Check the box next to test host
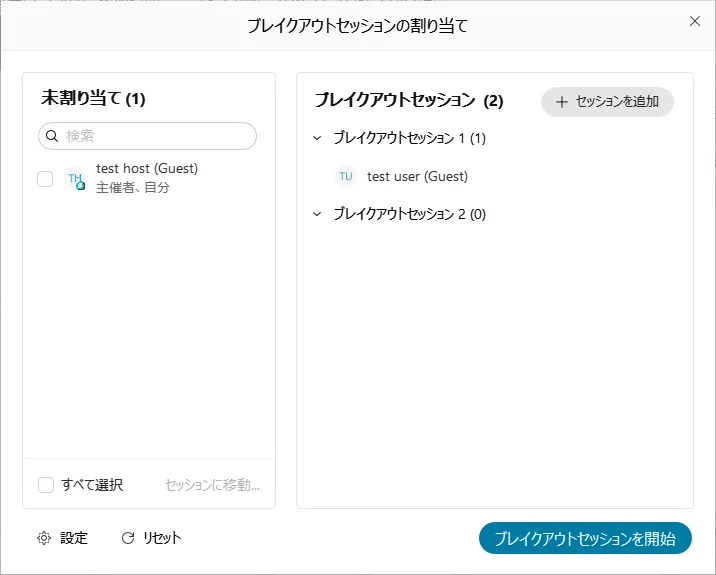The image size is (716, 575). tap(45, 179)
